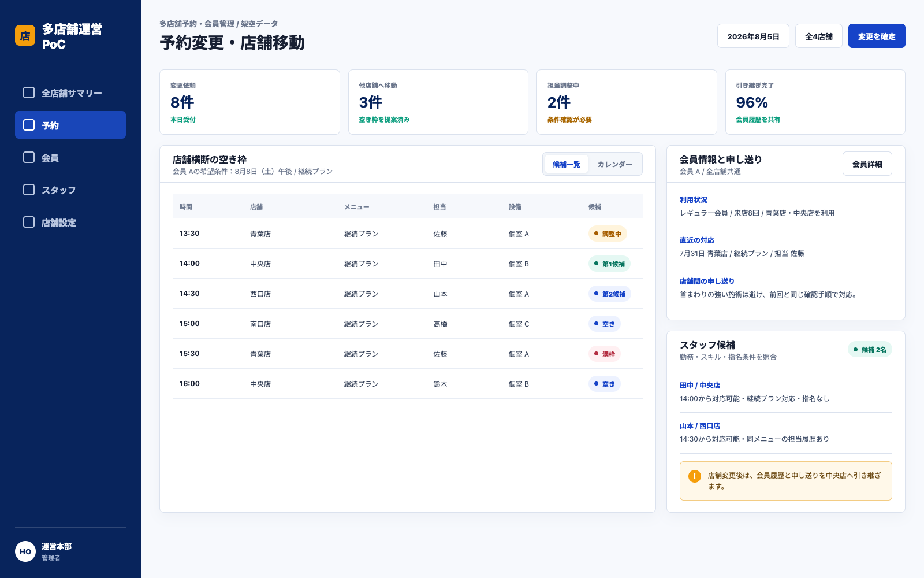
Task: Open the 全4店舗 store filter
Action: tap(819, 36)
